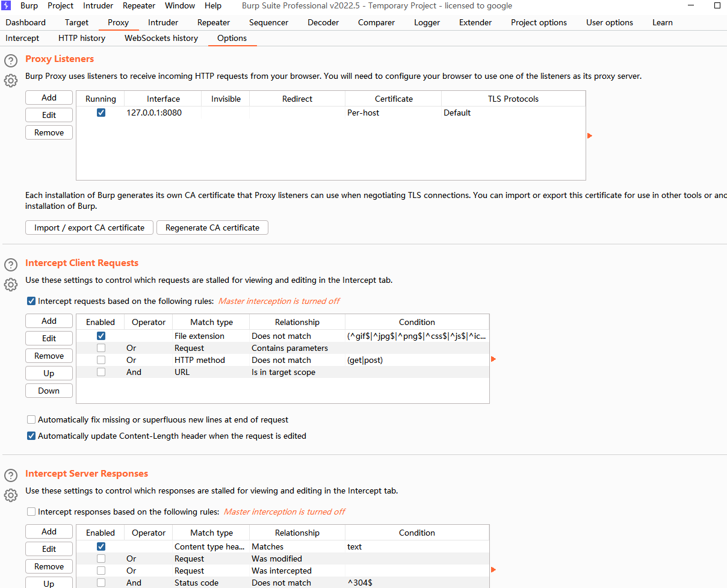Select the ^304$ condition cell
This screenshot has width=727, height=588.
(x=417, y=583)
